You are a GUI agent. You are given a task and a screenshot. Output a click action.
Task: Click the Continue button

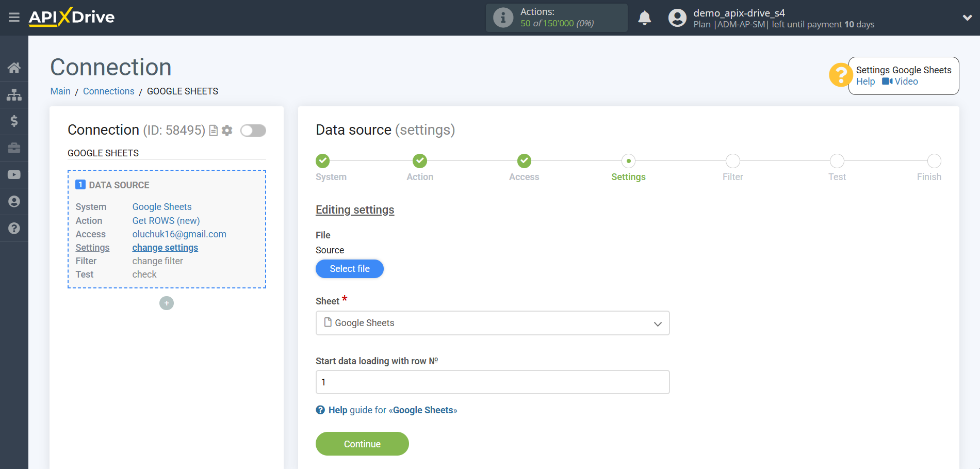(362, 444)
